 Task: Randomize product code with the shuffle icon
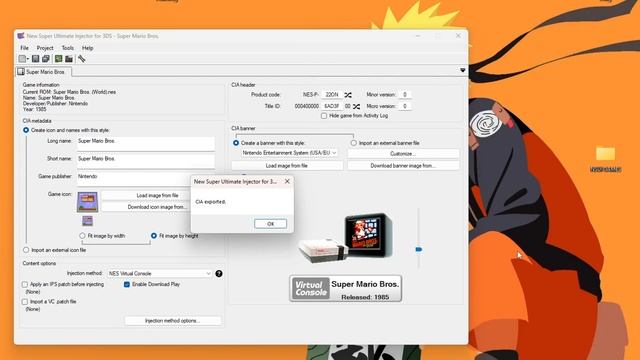coord(348,95)
